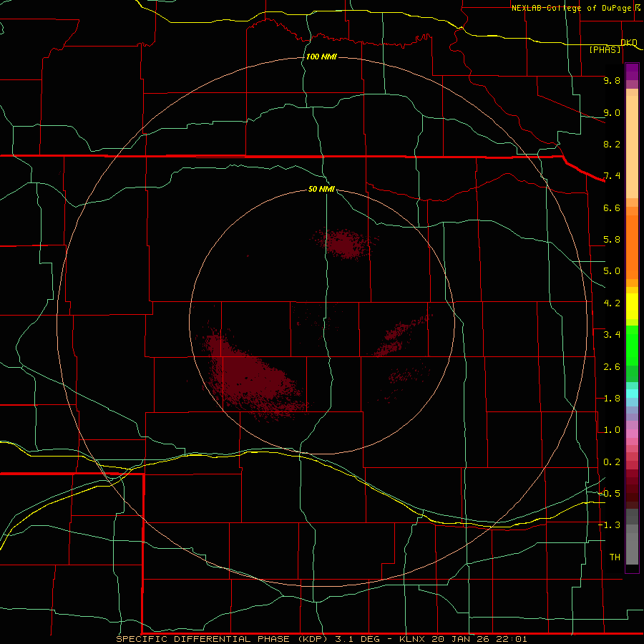The height and width of the screenshot is (644, 644).
Task: Click the KLNX radar site identifier
Action: tap(413, 639)
